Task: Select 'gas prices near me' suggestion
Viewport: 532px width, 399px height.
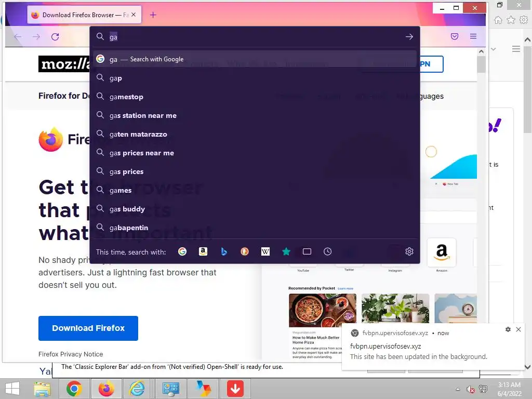Action: [255, 153]
